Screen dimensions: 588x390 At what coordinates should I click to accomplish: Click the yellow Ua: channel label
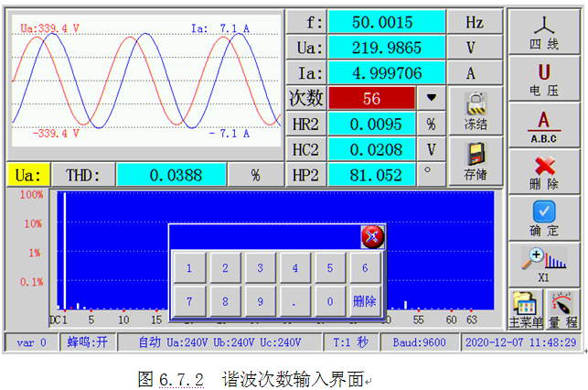tap(28, 175)
